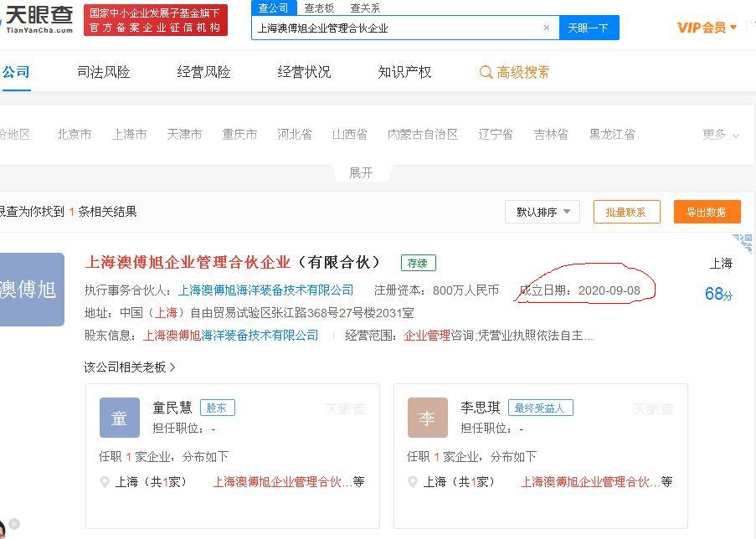Switch to the 查老板 search tab
The width and height of the screenshot is (756, 539).
[319, 8]
